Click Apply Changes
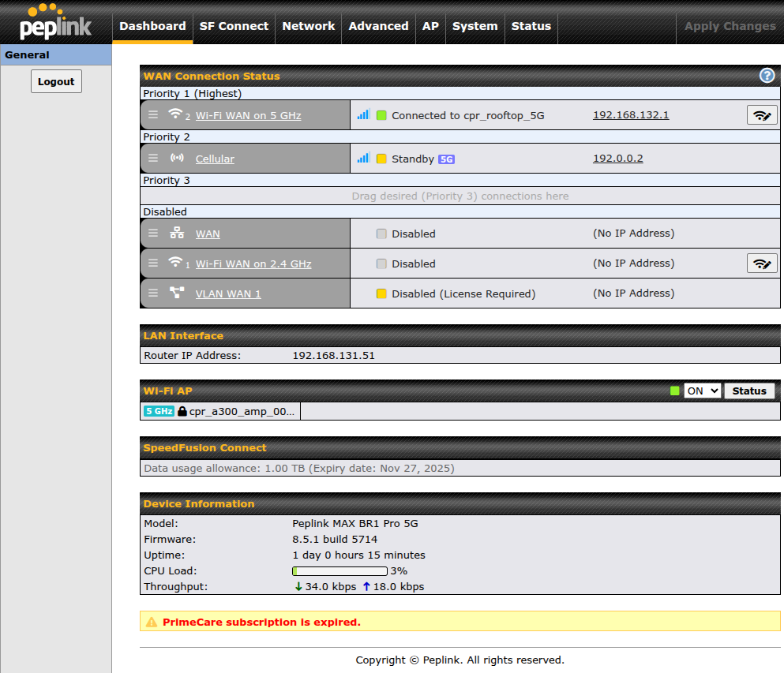 (x=730, y=26)
